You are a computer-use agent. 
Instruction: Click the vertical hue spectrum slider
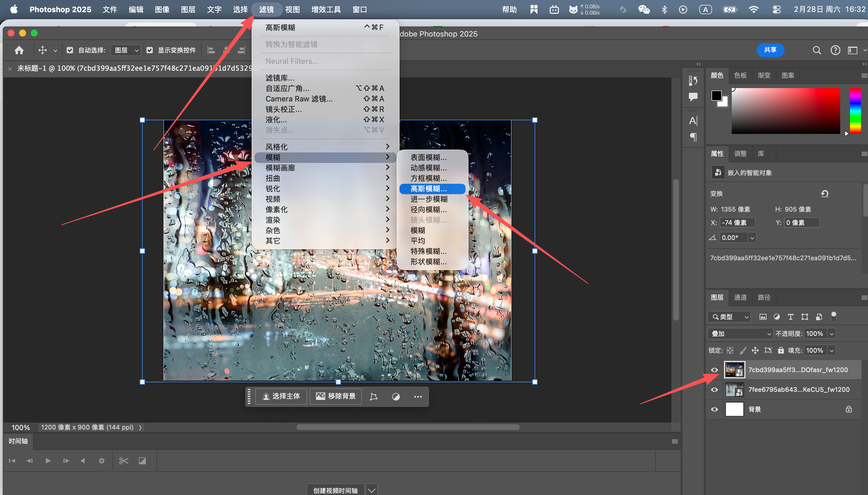pyautogui.click(x=856, y=111)
